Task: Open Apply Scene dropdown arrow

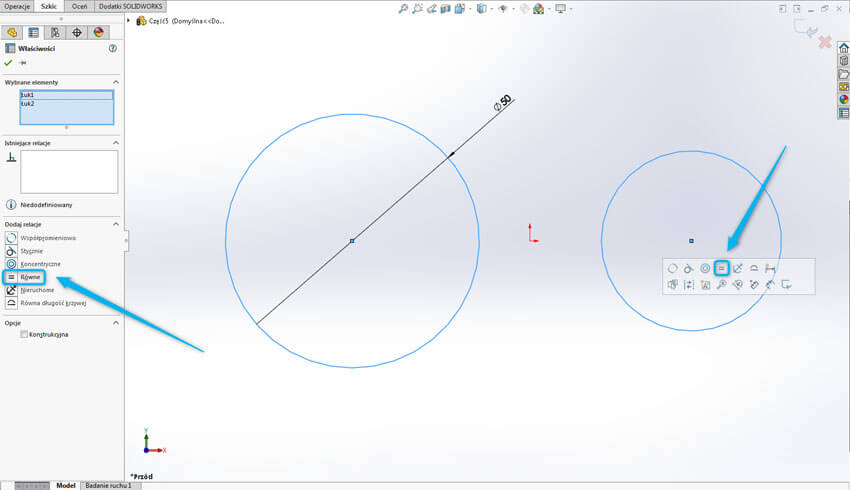Action: click(x=548, y=9)
